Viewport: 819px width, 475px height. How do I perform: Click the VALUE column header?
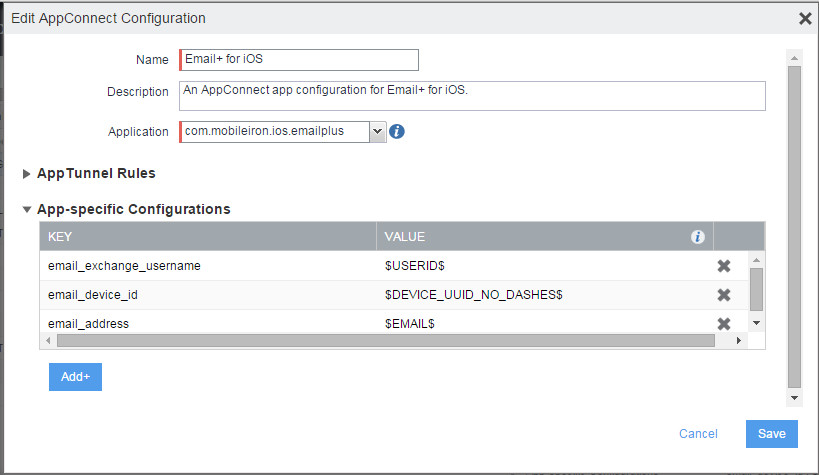point(545,237)
